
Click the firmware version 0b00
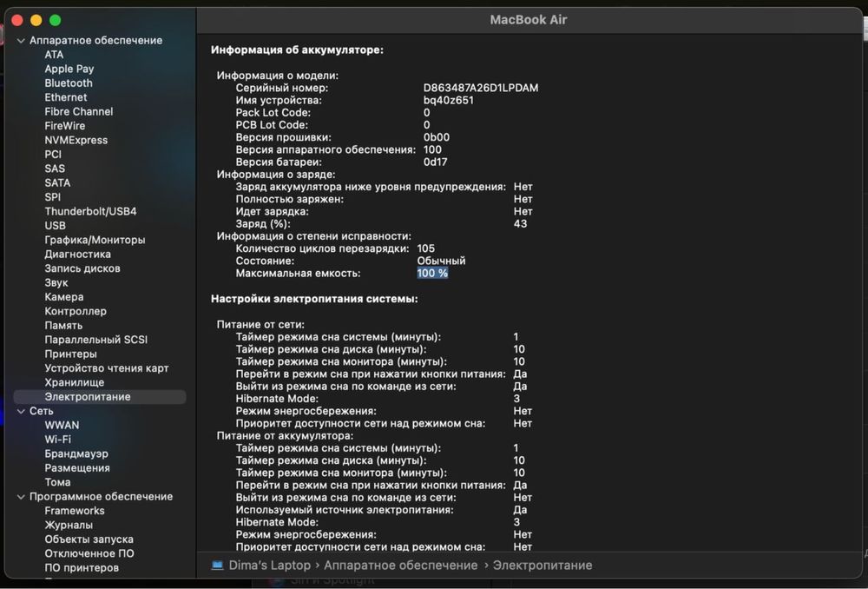tap(437, 137)
